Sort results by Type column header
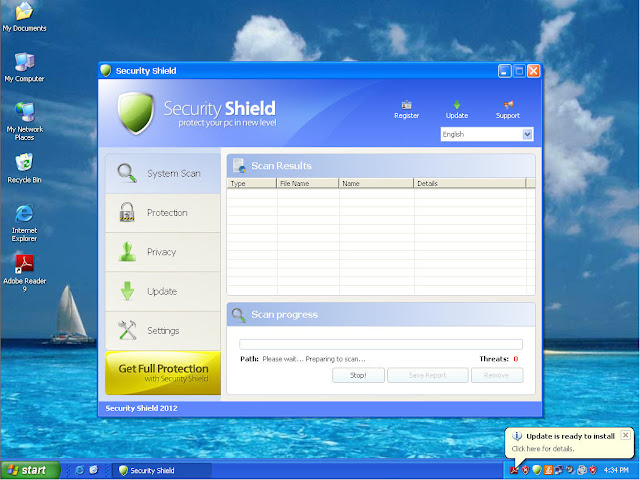The width and height of the screenshot is (640, 480). pyautogui.click(x=251, y=183)
